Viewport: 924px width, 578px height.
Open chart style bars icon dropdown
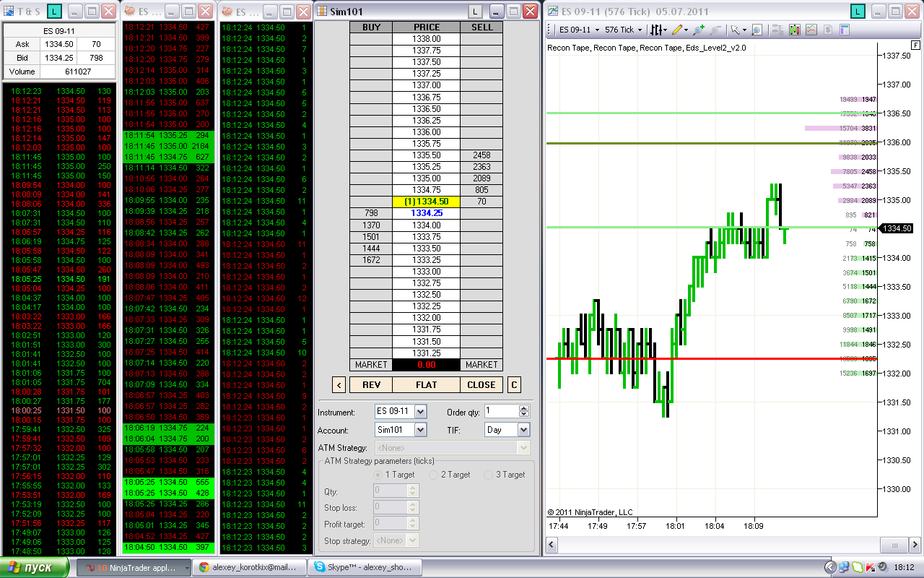tap(658, 30)
